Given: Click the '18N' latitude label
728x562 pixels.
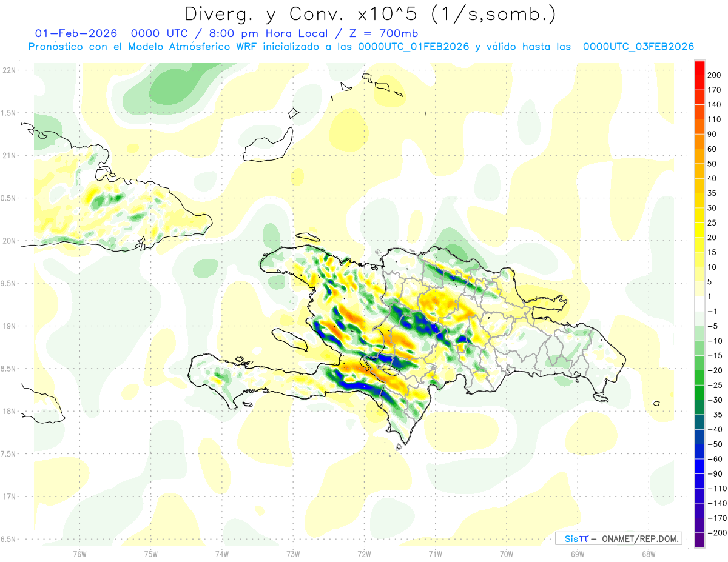Looking at the screenshot, I should coord(9,412).
